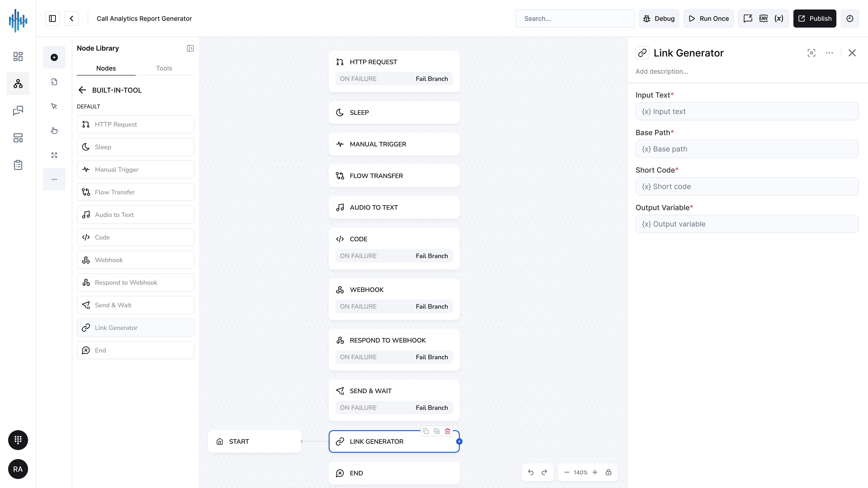
Task: Click the blue plus connector on LINK GENERATOR
Action: [x=459, y=441]
